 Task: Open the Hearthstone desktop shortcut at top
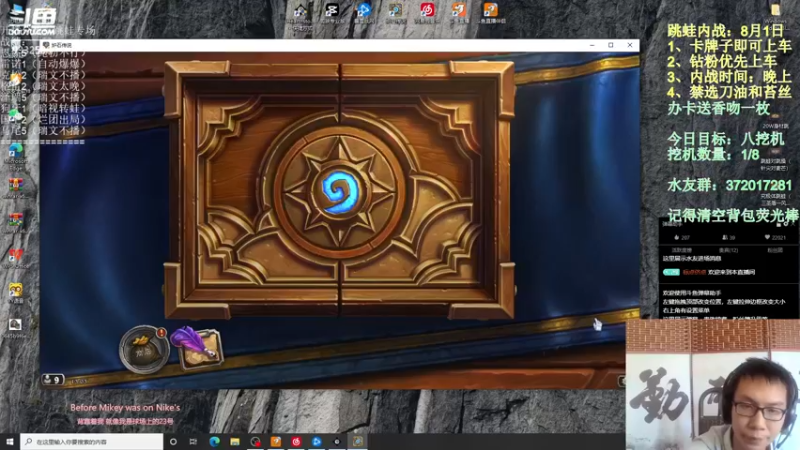(395, 12)
